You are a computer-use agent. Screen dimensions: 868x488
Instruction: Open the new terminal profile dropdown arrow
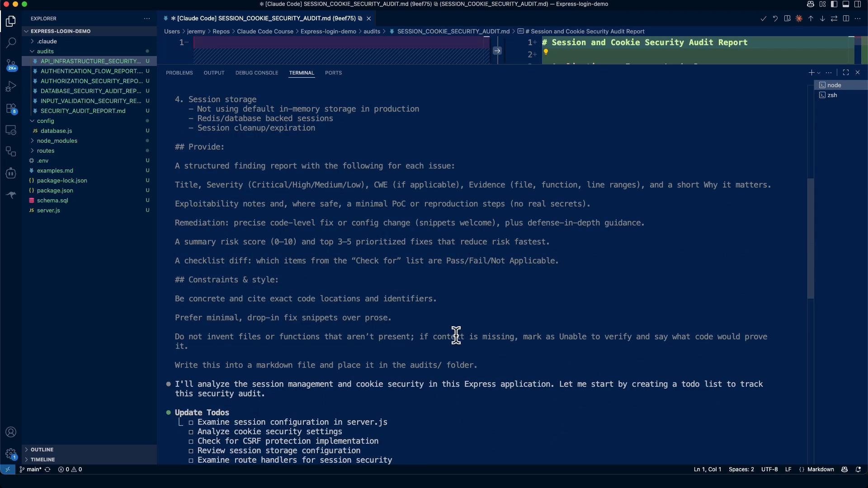[819, 73]
